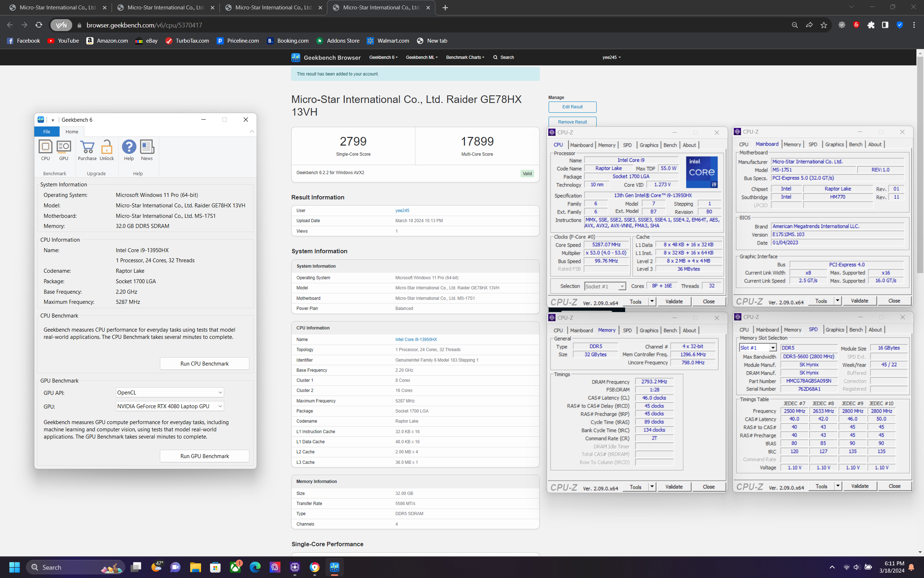
Task: Switch to Mainboard tab in CPU-Z CPU window
Action: tap(581, 145)
